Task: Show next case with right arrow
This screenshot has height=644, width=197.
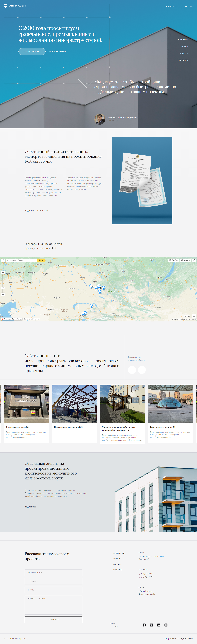Action: (x=142, y=370)
